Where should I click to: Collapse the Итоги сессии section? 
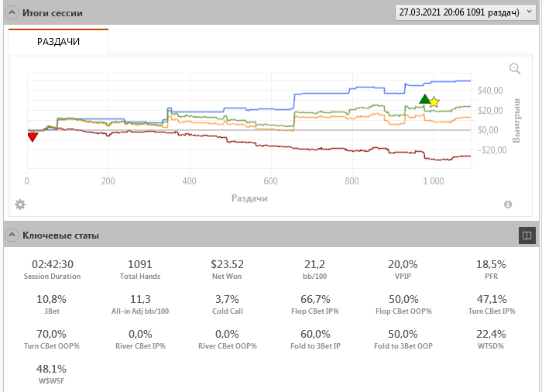pyautogui.click(x=12, y=13)
